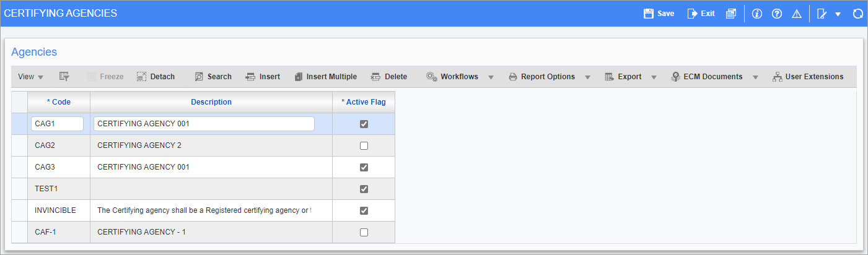This screenshot has width=868, height=255.
Task: Click the empty description cell of TEST1
Action: 211,189
